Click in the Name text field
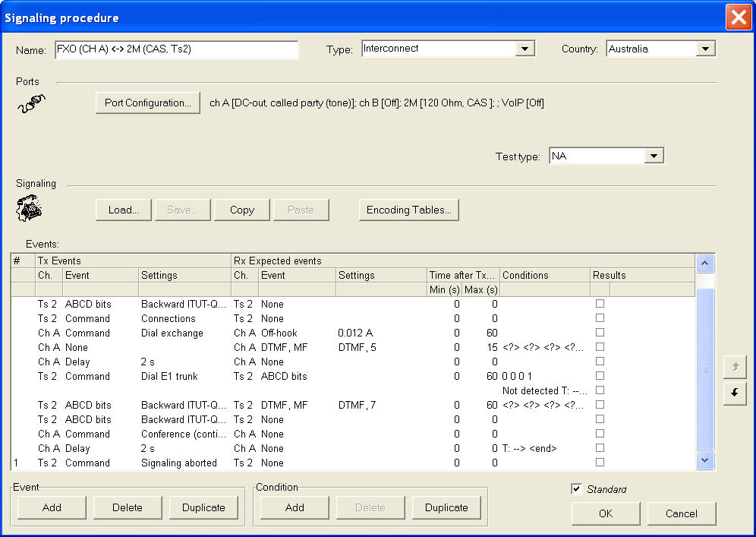 click(x=176, y=49)
